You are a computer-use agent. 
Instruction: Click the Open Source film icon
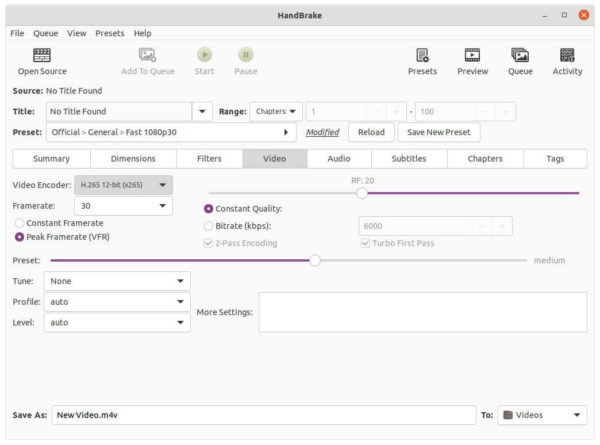coord(42,55)
